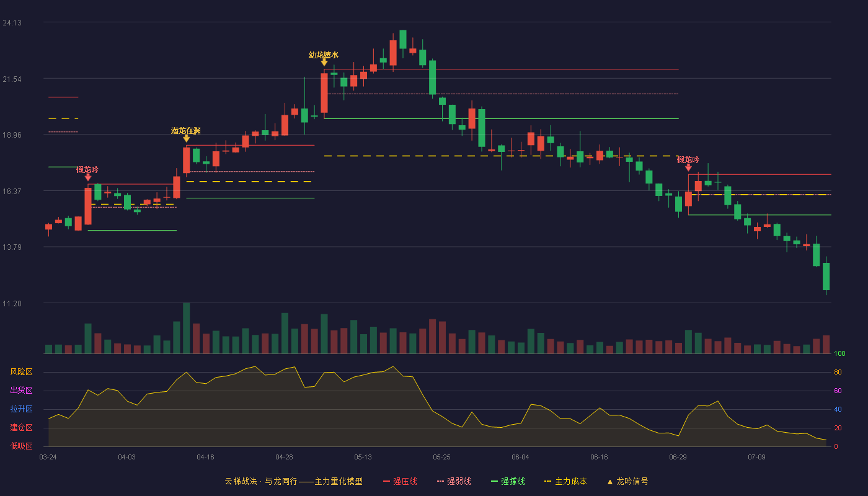Click the 05-13 date axis label
Screen dimensions: 868x496
(363, 457)
